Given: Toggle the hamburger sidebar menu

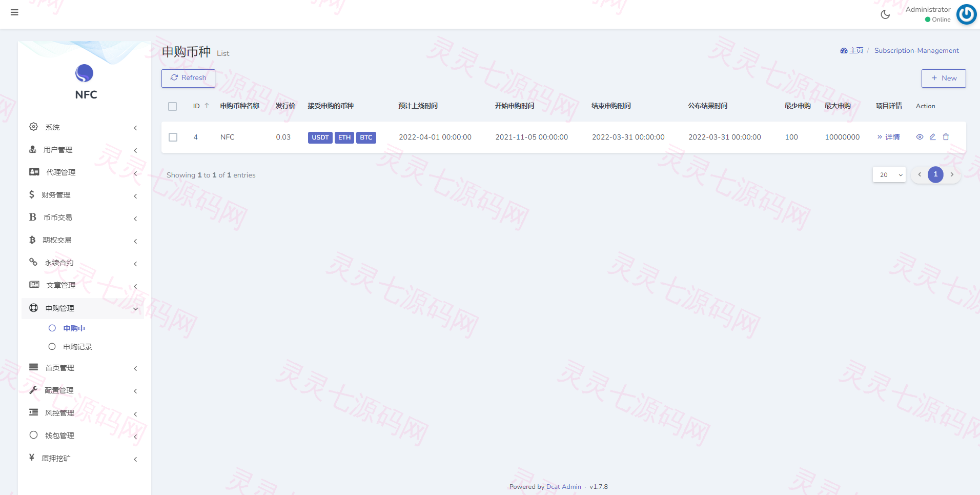Looking at the screenshot, I should 14,12.
